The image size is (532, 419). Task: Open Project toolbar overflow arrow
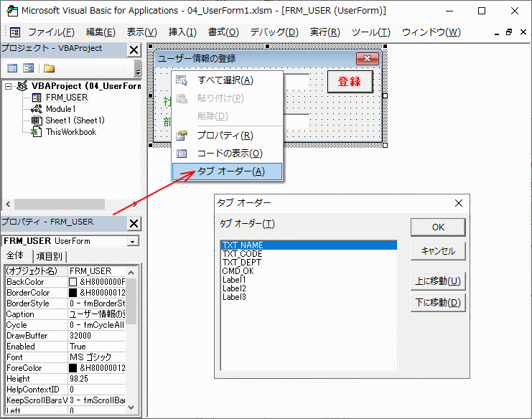[138, 69]
